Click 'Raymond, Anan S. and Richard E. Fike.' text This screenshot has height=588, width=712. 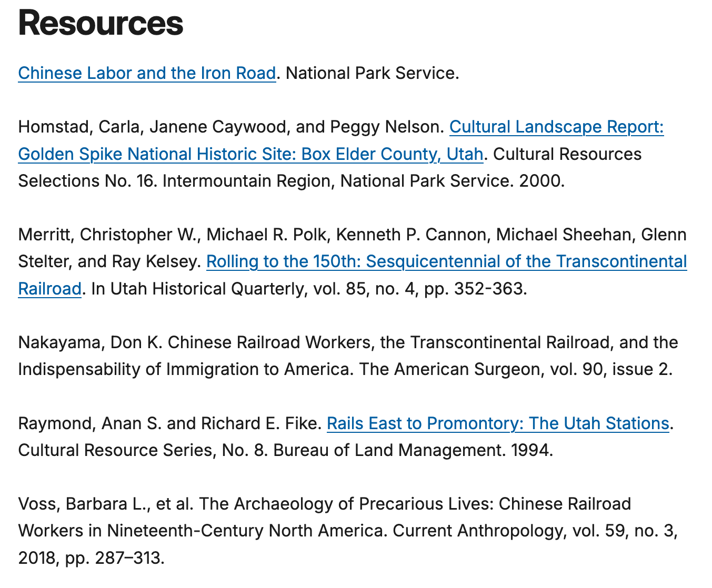(169, 423)
